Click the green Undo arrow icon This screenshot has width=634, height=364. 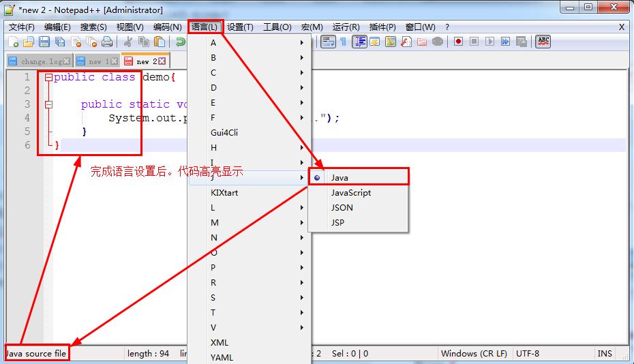pos(181,42)
